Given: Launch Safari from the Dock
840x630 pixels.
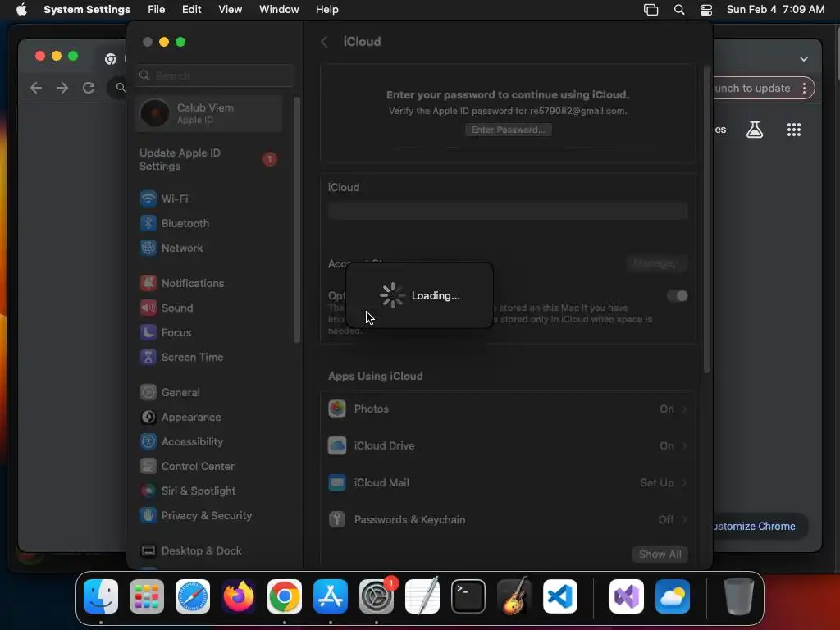Looking at the screenshot, I should [x=193, y=596].
